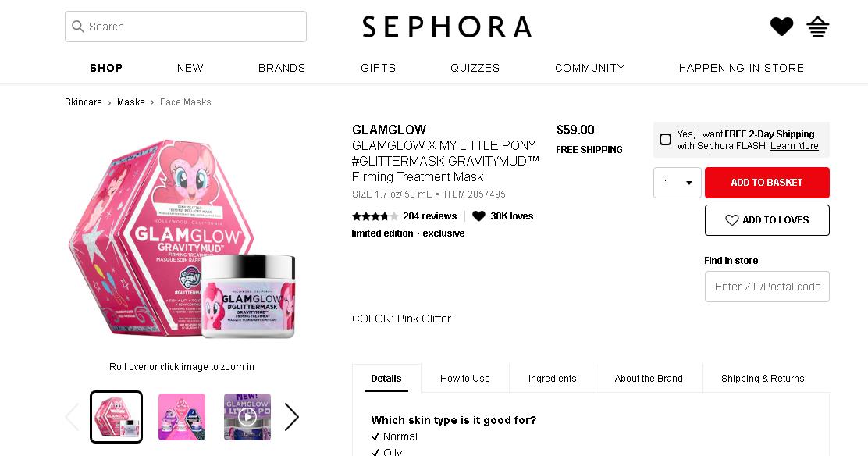Go to the Masks breadcrumb link
Viewport: 868px width, 456px height.
[130, 102]
